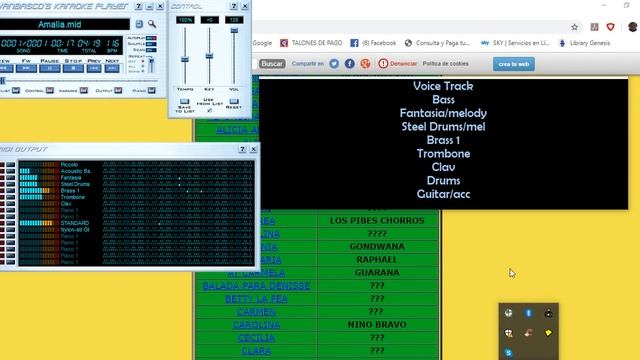
Task: Toggle the Output window button
Action: coord(118,90)
